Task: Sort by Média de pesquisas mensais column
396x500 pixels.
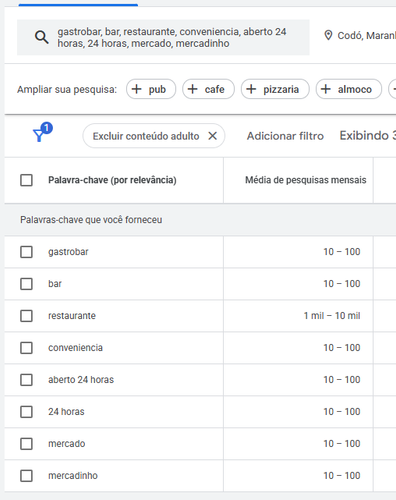Action: click(306, 180)
